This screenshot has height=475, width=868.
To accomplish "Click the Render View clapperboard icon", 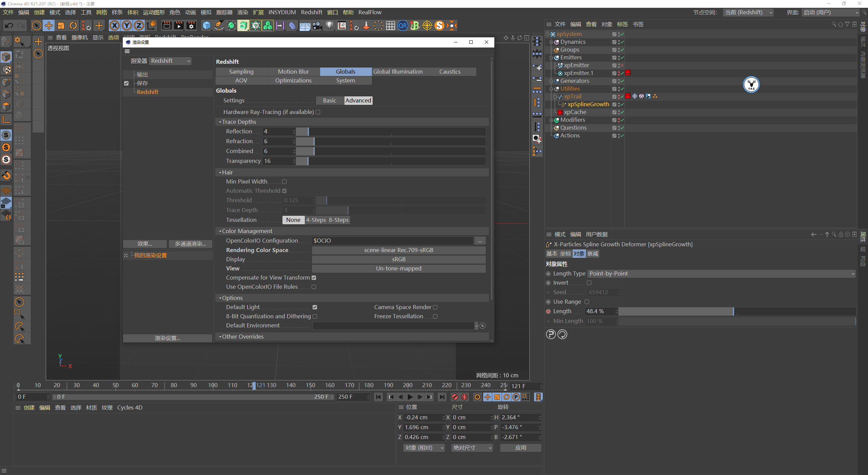I will [x=166, y=25].
